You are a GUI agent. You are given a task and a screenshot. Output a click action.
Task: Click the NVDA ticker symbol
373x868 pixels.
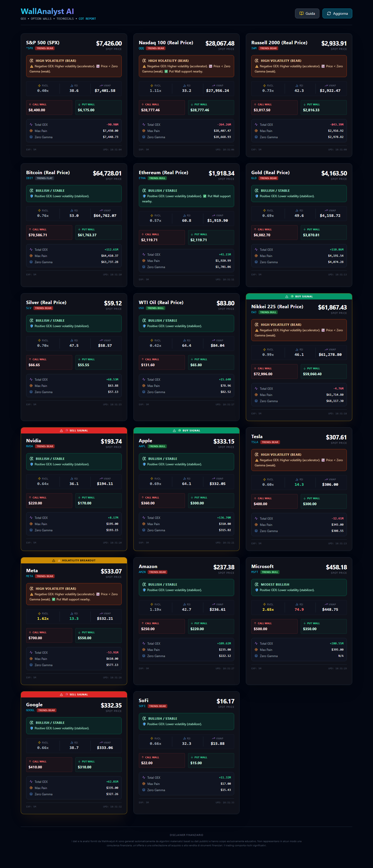point(30,446)
